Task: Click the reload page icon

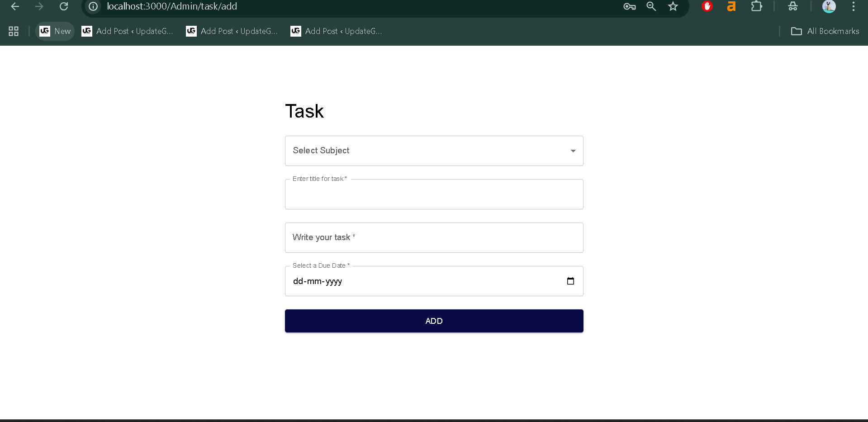Action: (x=64, y=6)
